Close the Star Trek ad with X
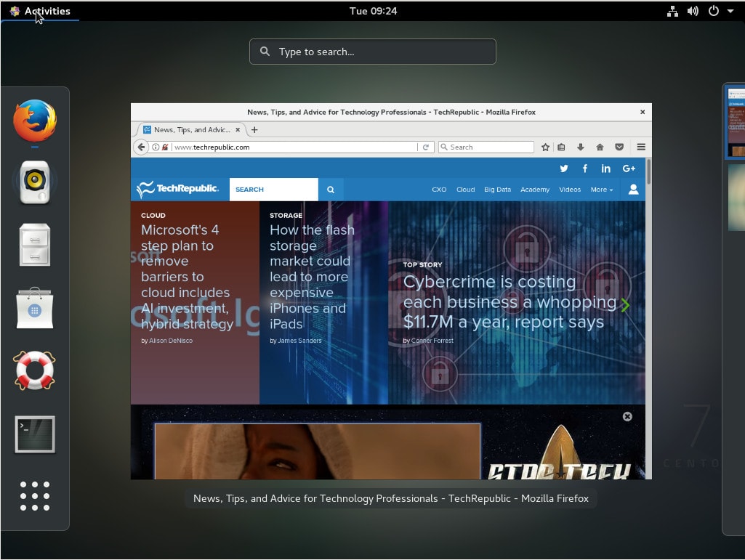This screenshot has width=745, height=560. [x=627, y=417]
